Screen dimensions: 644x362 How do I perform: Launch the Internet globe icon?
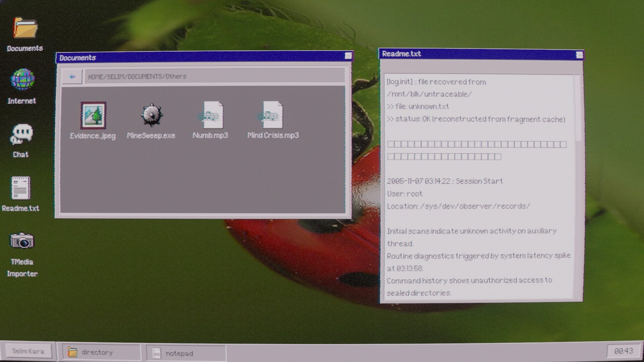pyautogui.click(x=22, y=79)
